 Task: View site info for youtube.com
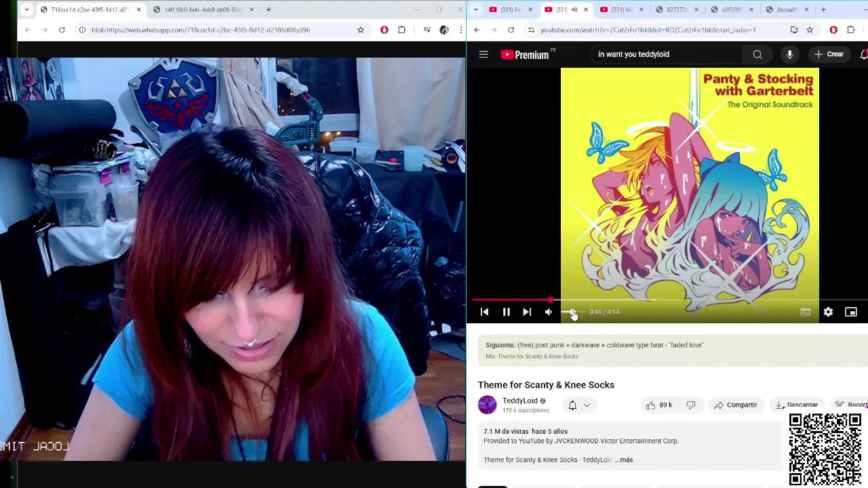coord(531,30)
